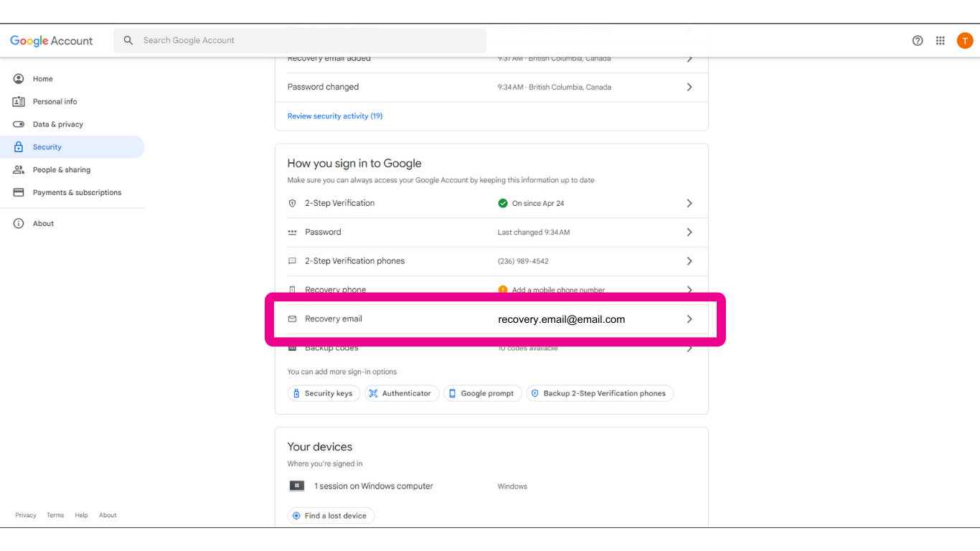Screen dimensions: 980x551
Task: Expand the Password row chevron
Action: pyautogui.click(x=689, y=232)
